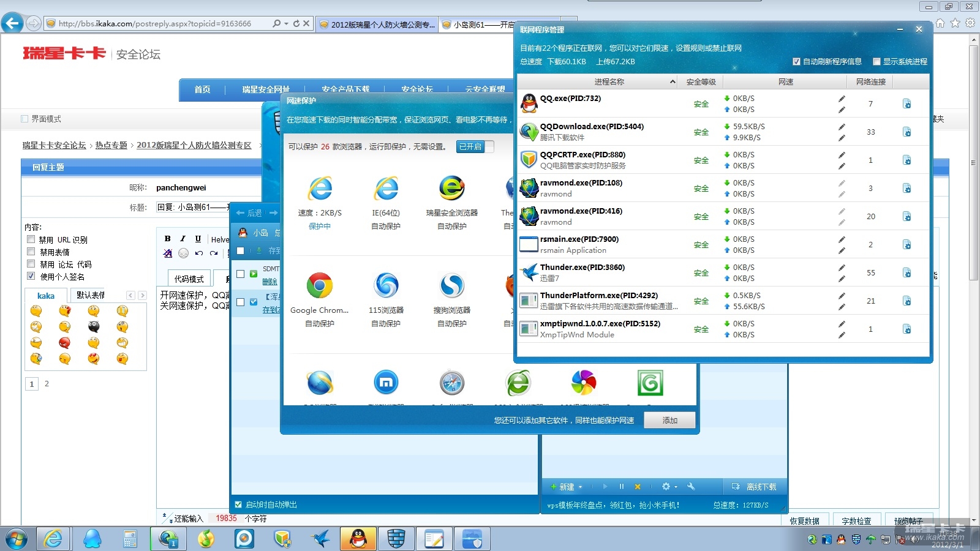The height and width of the screenshot is (551, 980).
Task: Follow the 热点专题 breadcrumb link
Action: pos(111,145)
